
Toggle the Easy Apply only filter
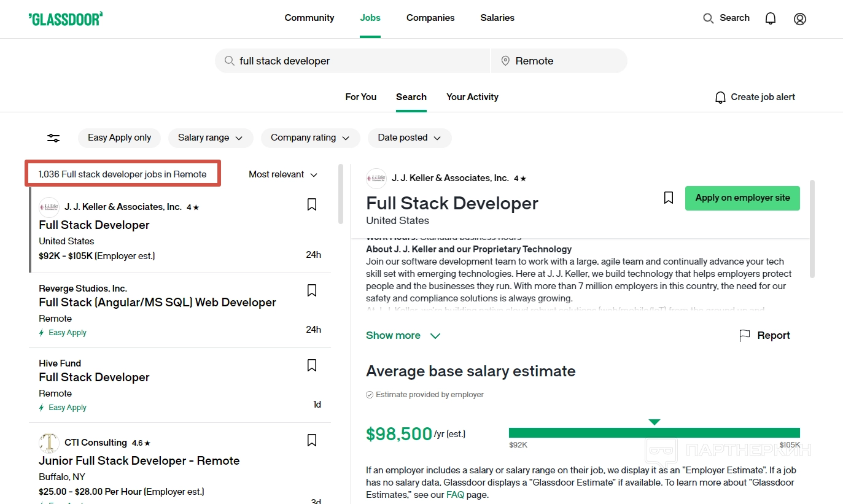pyautogui.click(x=119, y=138)
